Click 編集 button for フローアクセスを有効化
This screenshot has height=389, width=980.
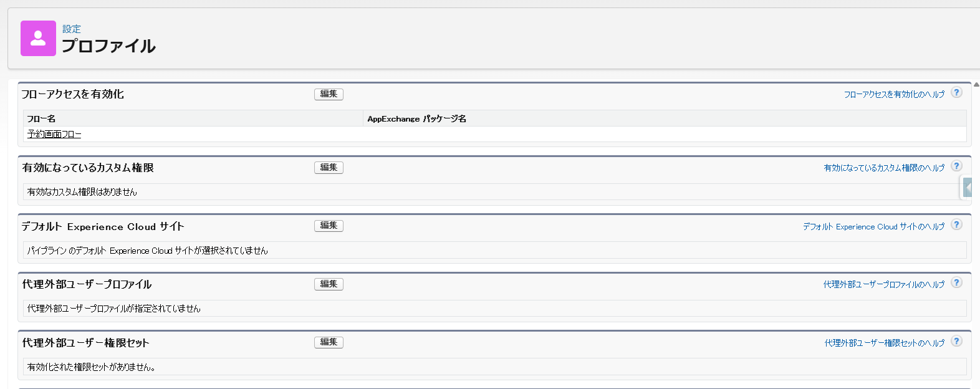pos(329,94)
